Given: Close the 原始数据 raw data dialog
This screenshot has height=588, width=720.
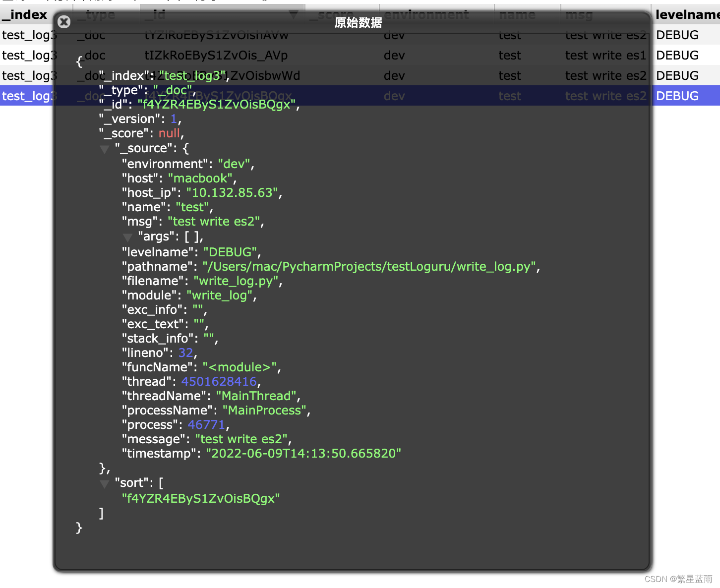Looking at the screenshot, I should (x=64, y=22).
